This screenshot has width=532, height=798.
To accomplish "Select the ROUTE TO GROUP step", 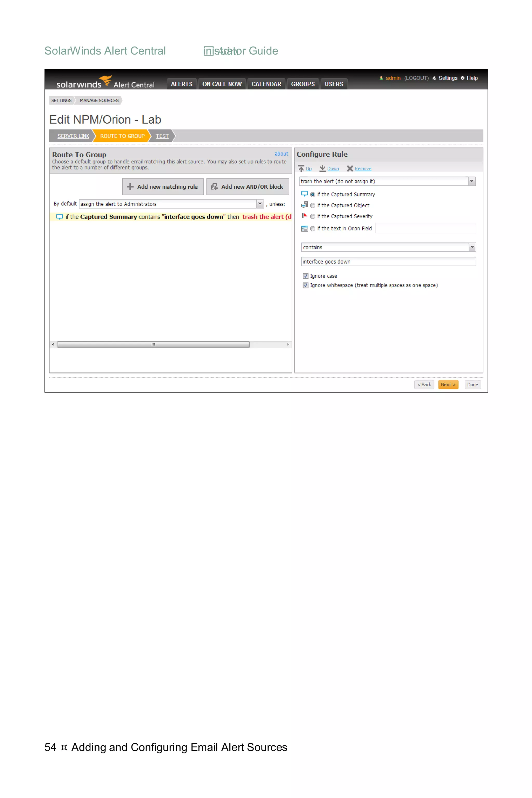I will (122, 136).
